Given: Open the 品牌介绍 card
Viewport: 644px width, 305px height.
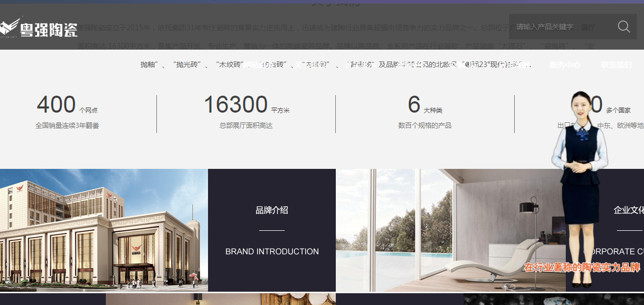Looking at the screenshot, I should 272,230.
